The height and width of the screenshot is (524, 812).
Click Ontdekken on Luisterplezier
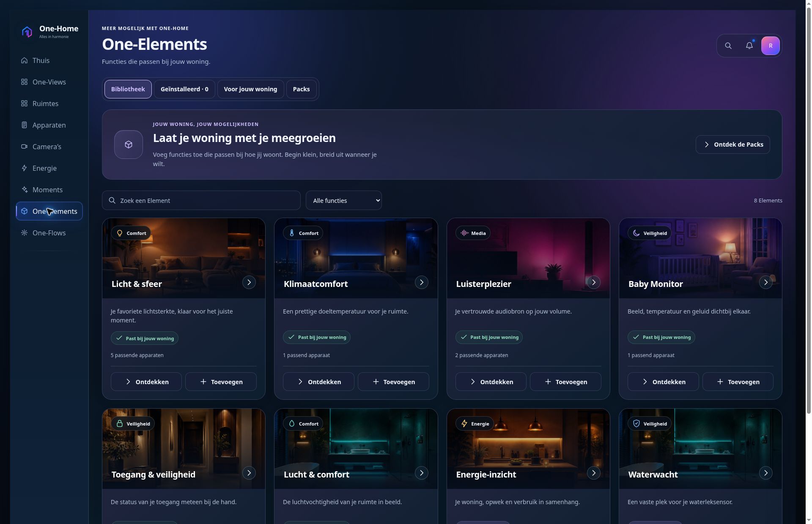coord(491,382)
